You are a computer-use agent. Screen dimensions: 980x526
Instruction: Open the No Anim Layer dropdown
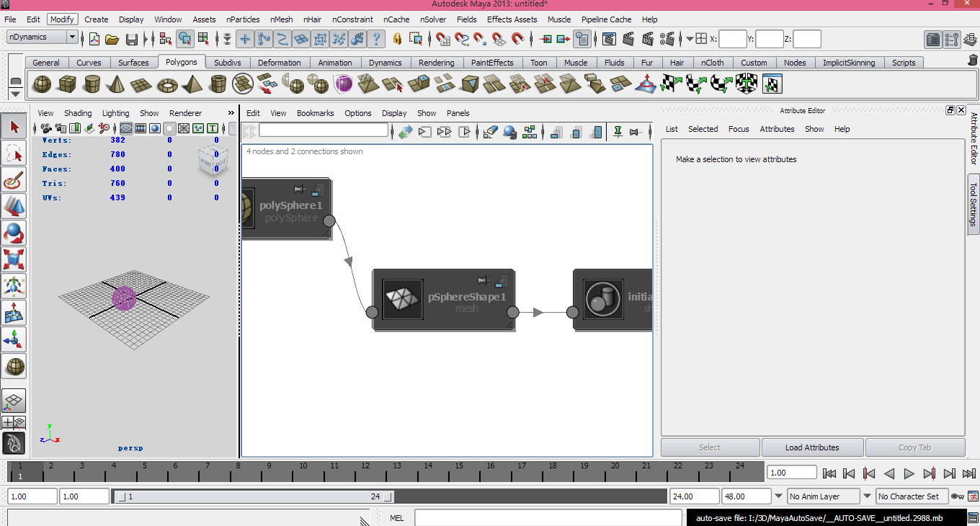[824, 496]
